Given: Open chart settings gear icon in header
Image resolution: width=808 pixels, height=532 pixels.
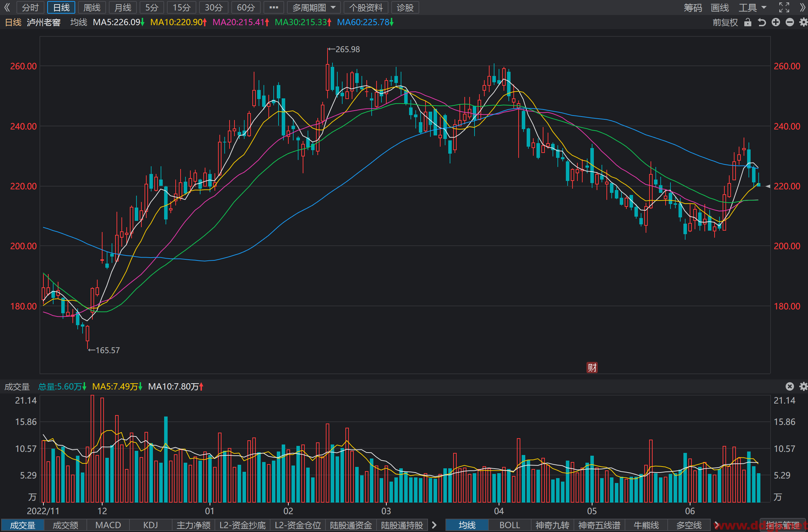Looking at the screenshot, I should (x=803, y=22).
